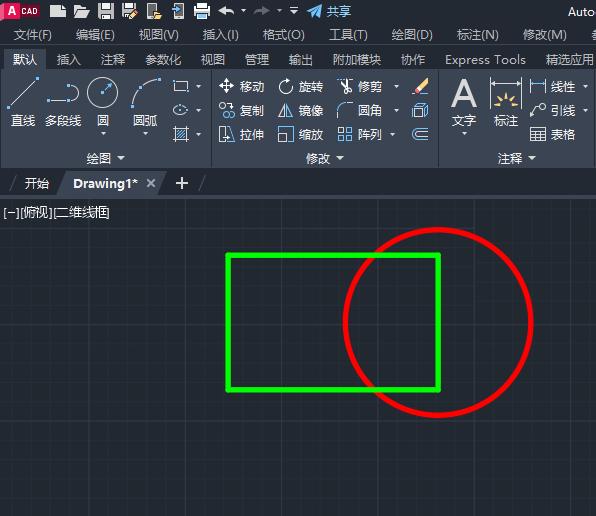Select the Polyline (多段线) tool
Screen dimensions: 596x516
coord(63,102)
